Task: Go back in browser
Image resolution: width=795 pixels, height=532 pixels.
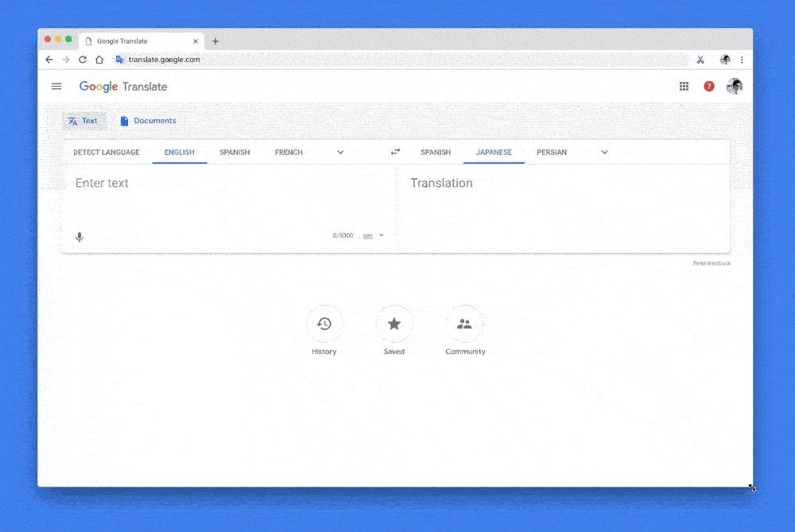Action: pos(49,60)
